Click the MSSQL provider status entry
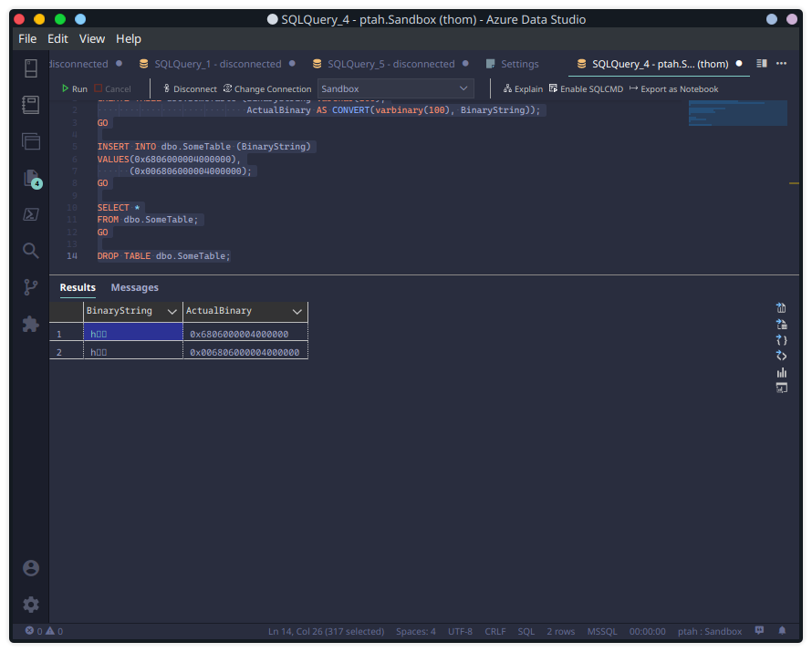 tap(602, 631)
